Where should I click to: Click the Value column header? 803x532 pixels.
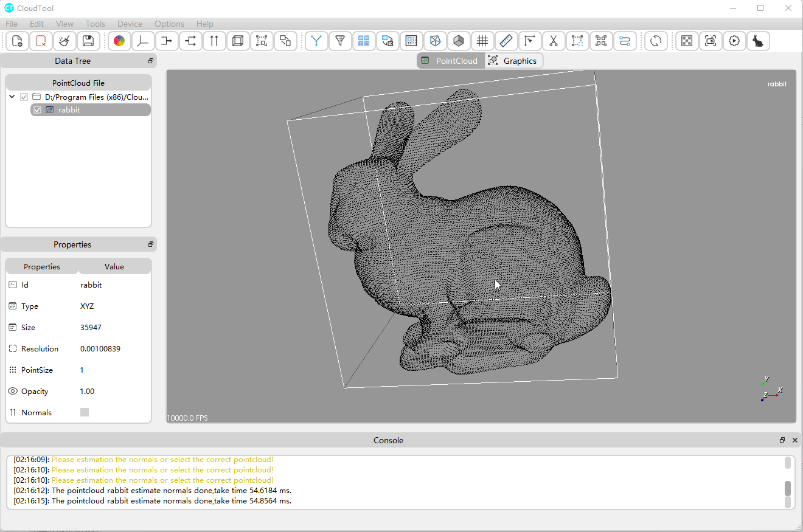coord(114,266)
